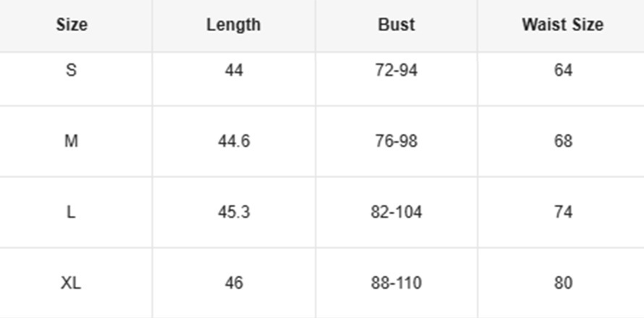Select the S size cell
The height and width of the screenshot is (318, 644).
(71, 70)
